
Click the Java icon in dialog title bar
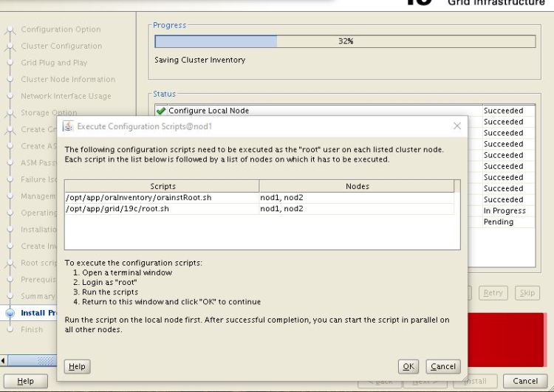68,126
